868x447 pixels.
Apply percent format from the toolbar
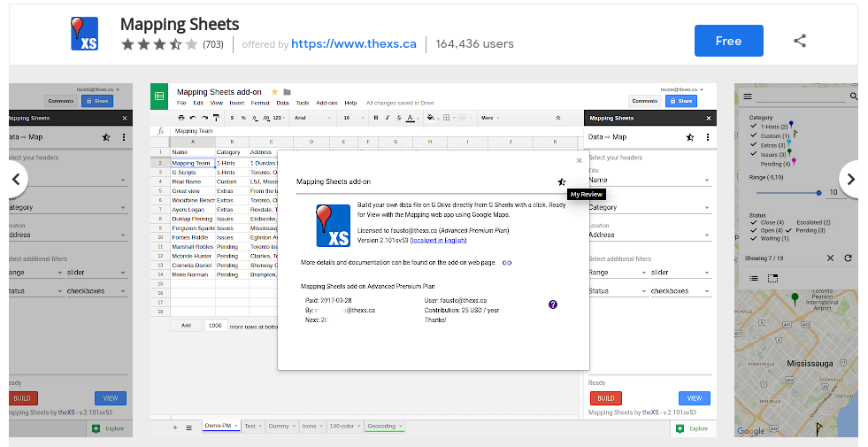(243, 118)
